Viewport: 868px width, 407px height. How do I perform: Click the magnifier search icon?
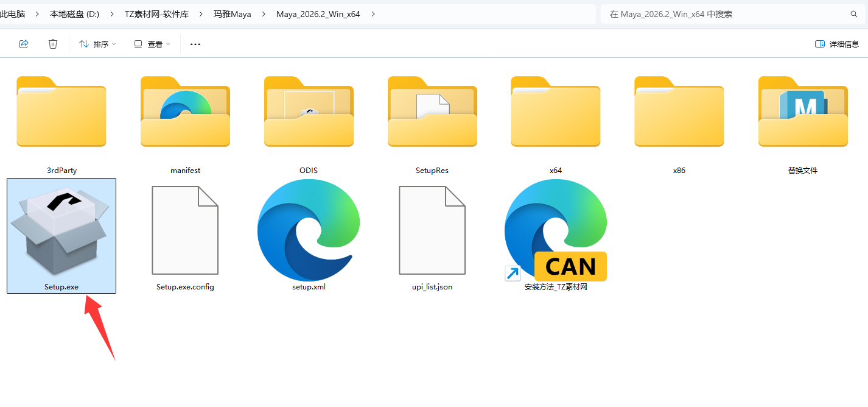pos(854,13)
